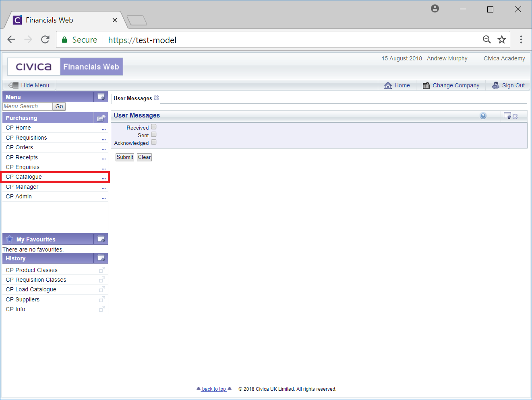Expand CP Home submenu dots
Viewport: 532px width, 400px height.
pyautogui.click(x=104, y=130)
